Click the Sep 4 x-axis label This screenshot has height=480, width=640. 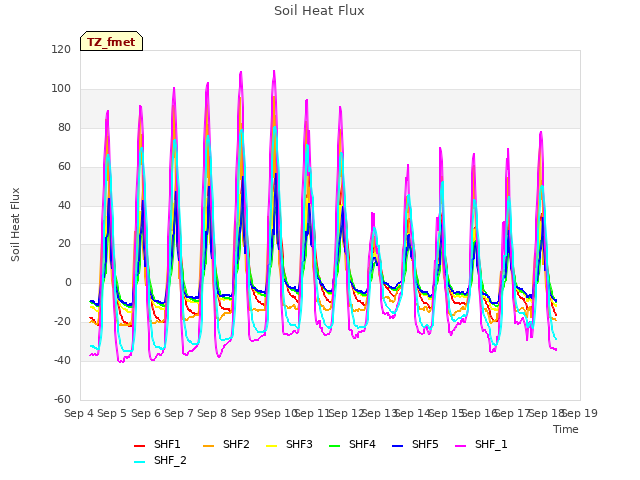79,413
